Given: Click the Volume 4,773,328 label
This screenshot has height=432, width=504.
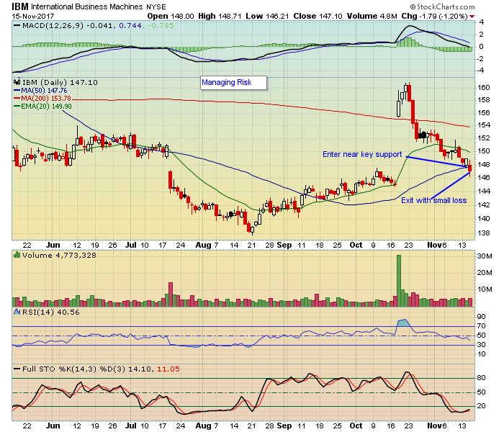Looking at the screenshot, I should 59,256.
